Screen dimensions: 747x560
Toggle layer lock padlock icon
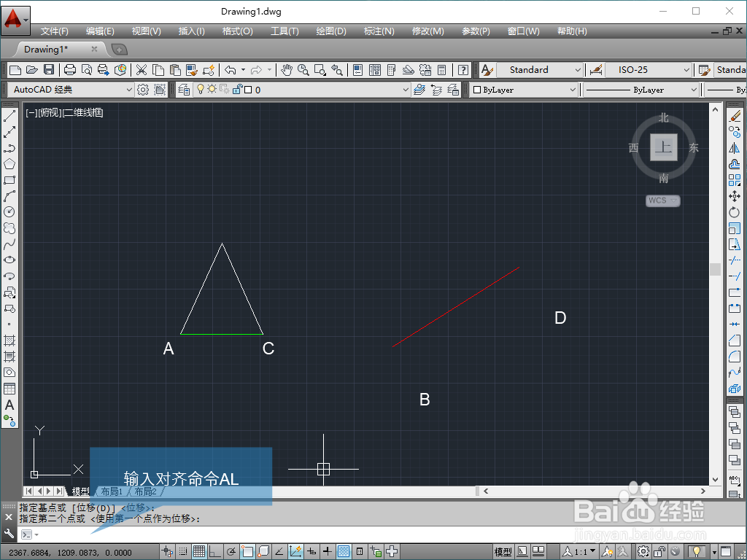(236, 89)
